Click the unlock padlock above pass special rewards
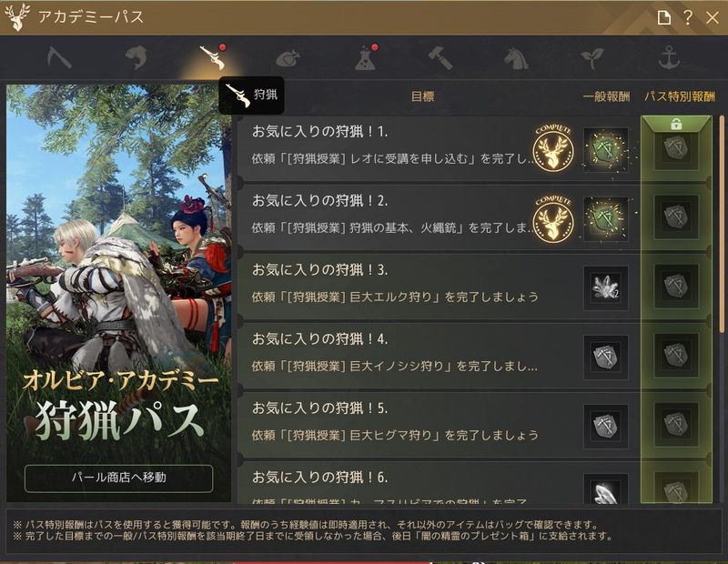728x564 pixels. [676, 124]
